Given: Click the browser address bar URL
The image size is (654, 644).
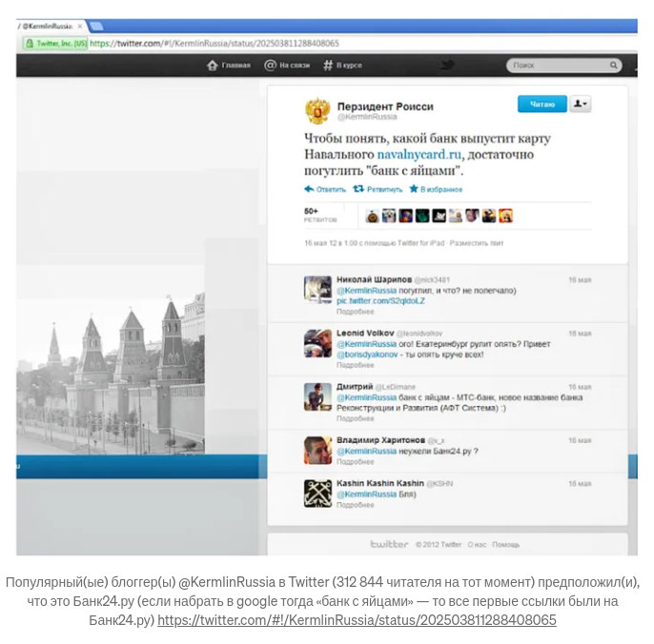Looking at the screenshot, I should point(215,43).
